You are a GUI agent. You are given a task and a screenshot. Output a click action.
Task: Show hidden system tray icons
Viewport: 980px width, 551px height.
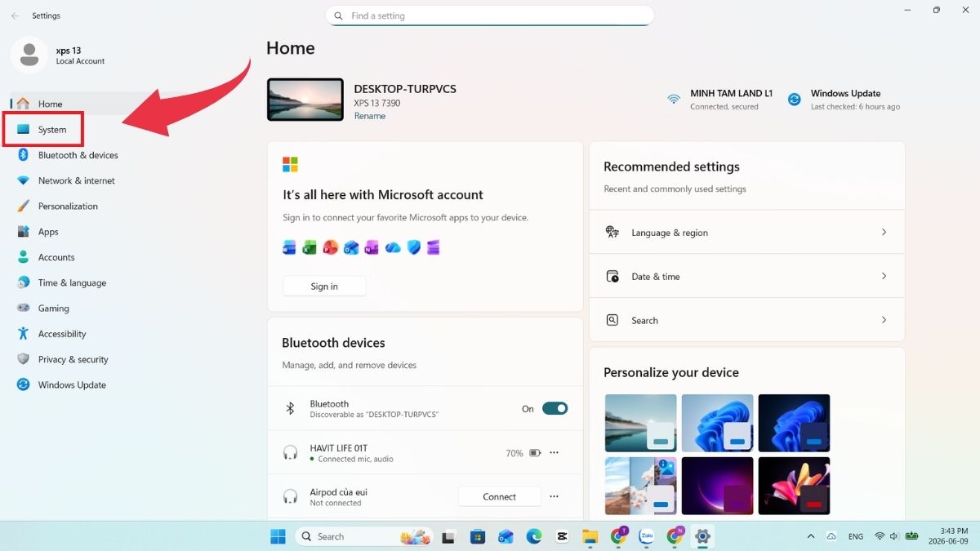click(810, 536)
